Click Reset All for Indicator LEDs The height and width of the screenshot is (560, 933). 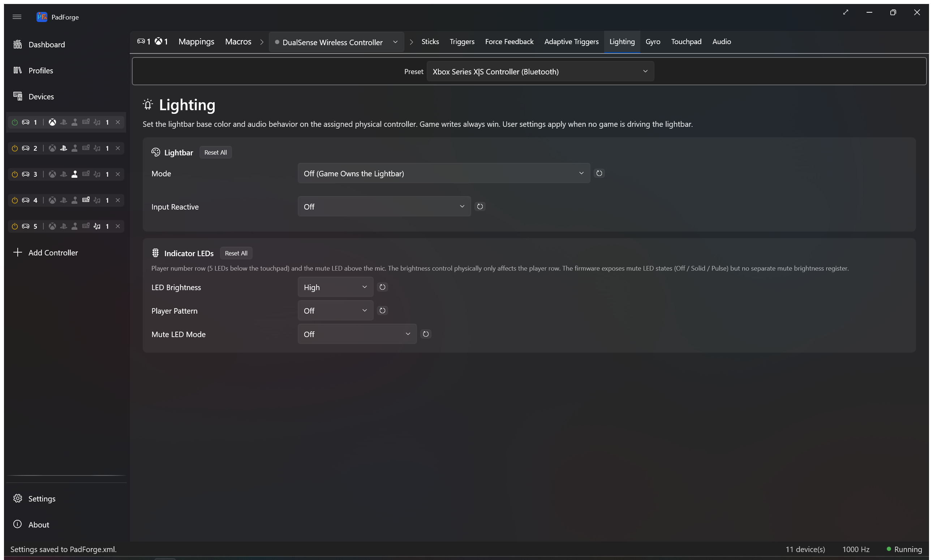(x=236, y=253)
